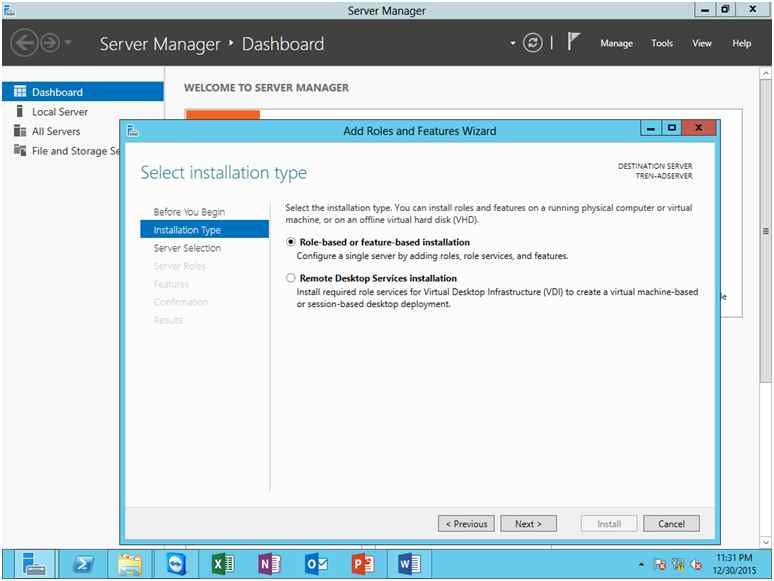
Task: Click the Cancel button in the wizard
Action: 671,524
